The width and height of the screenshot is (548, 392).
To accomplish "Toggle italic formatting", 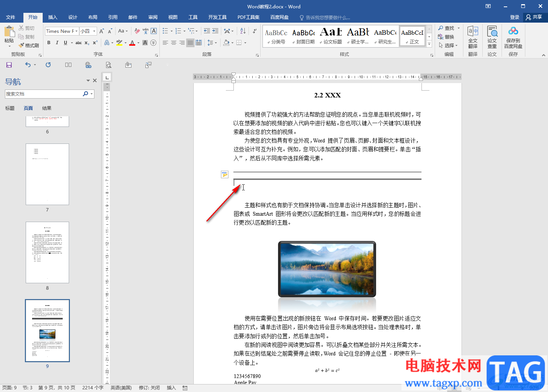I will pyautogui.click(x=57, y=43).
